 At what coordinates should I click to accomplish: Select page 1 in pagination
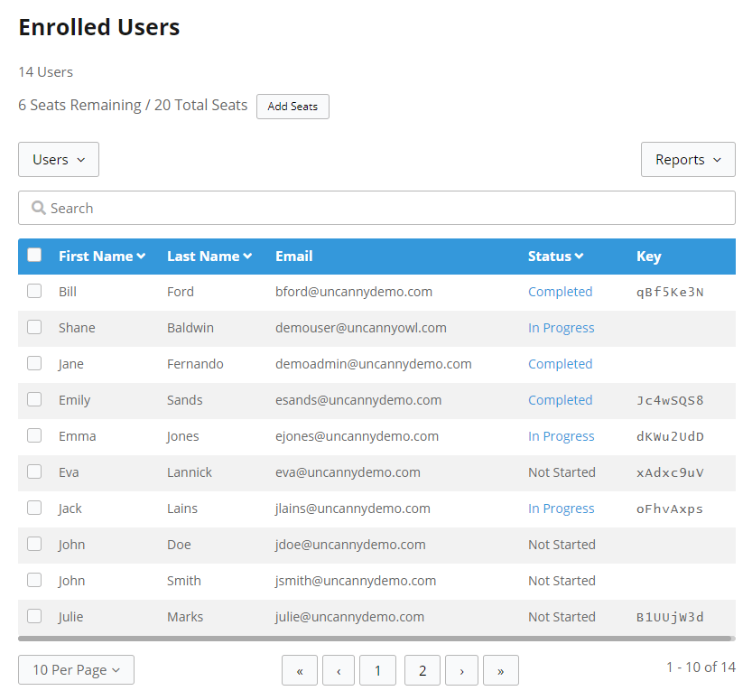[377, 670]
